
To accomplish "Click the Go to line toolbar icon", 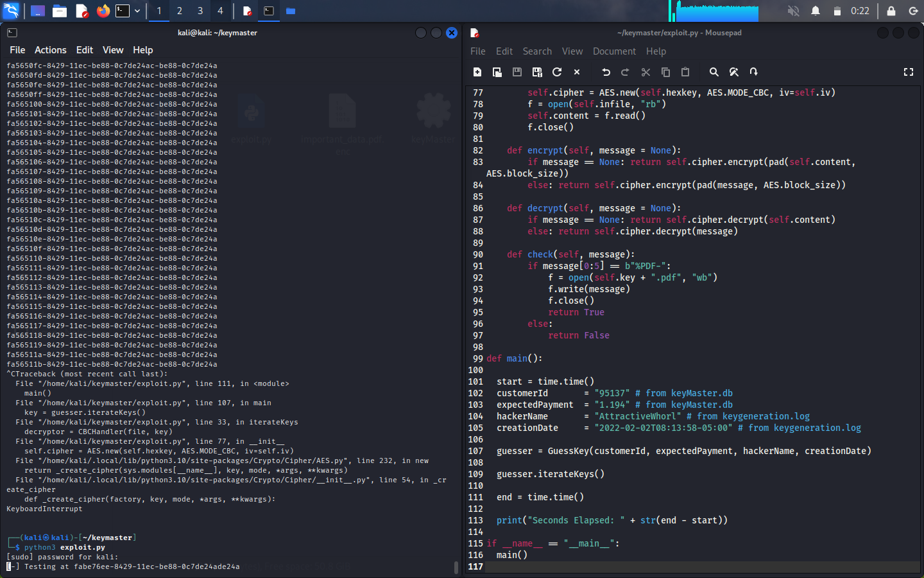I will pos(754,72).
